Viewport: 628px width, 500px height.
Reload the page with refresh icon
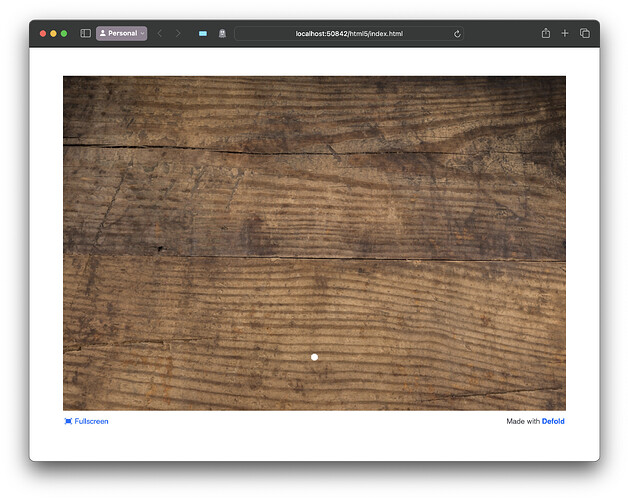pos(457,34)
